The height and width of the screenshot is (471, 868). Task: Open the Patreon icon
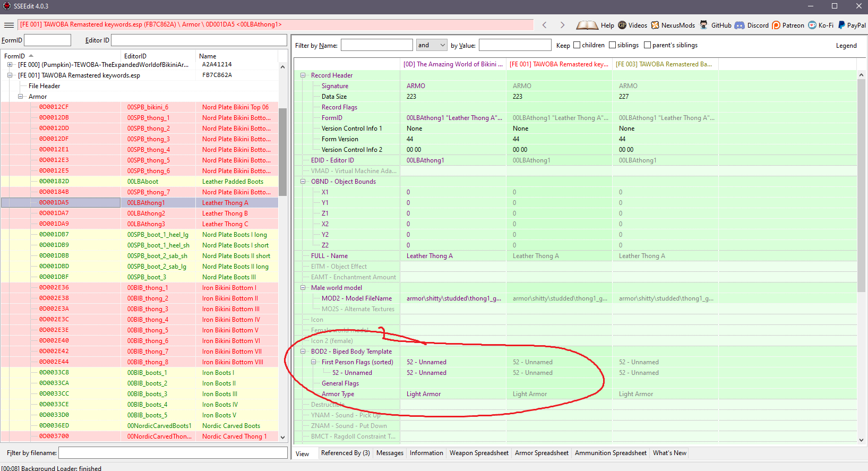pyautogui.click(x=776, y=25)
